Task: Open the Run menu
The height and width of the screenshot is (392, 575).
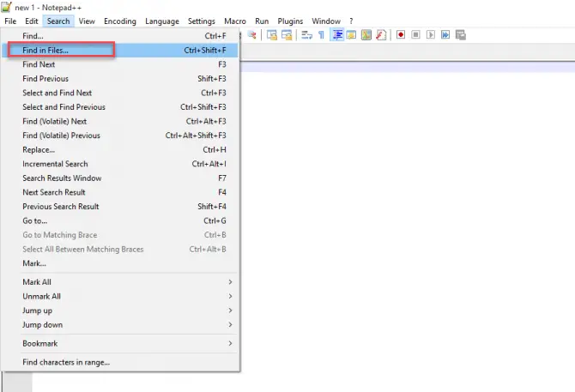Action: pos(262,21)
